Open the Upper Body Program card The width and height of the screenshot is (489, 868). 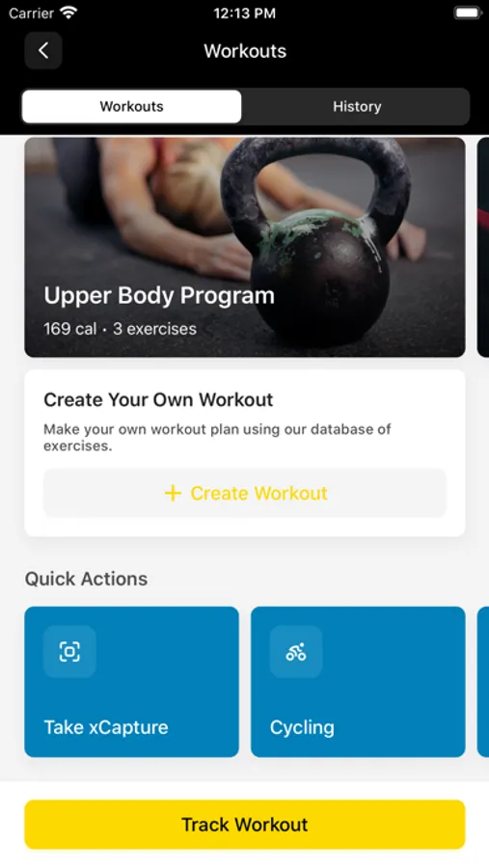click(245, 247)
